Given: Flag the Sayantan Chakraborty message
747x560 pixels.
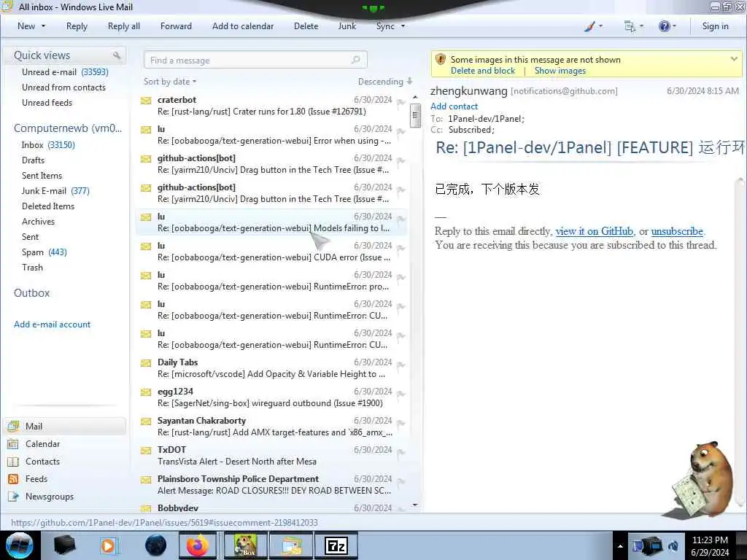Looking at the screenshot, I should pyautogui.click(x=401, y=423).
